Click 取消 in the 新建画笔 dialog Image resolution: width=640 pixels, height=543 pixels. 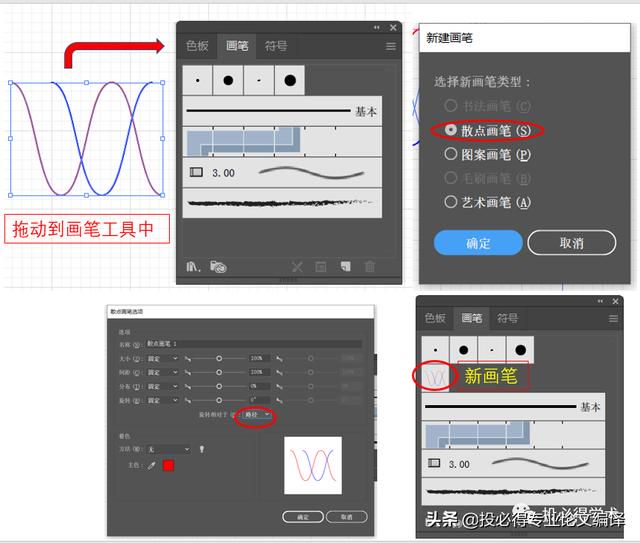(x=571, y=243)
